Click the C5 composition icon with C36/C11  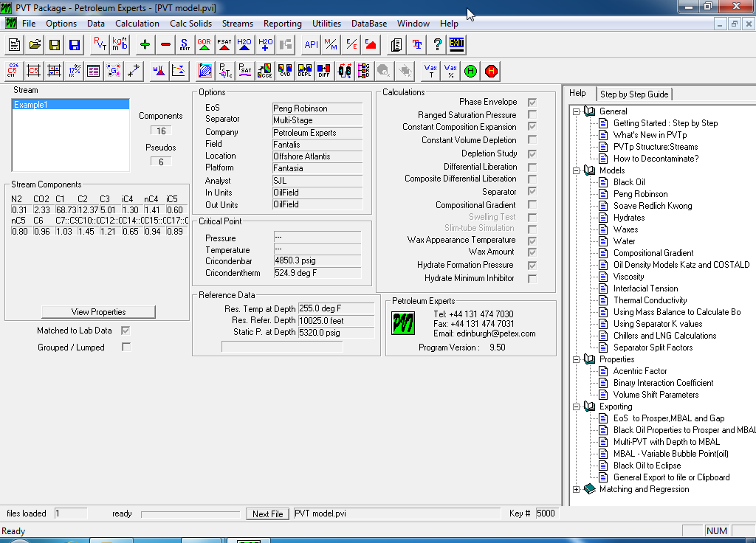click(13, 71)
